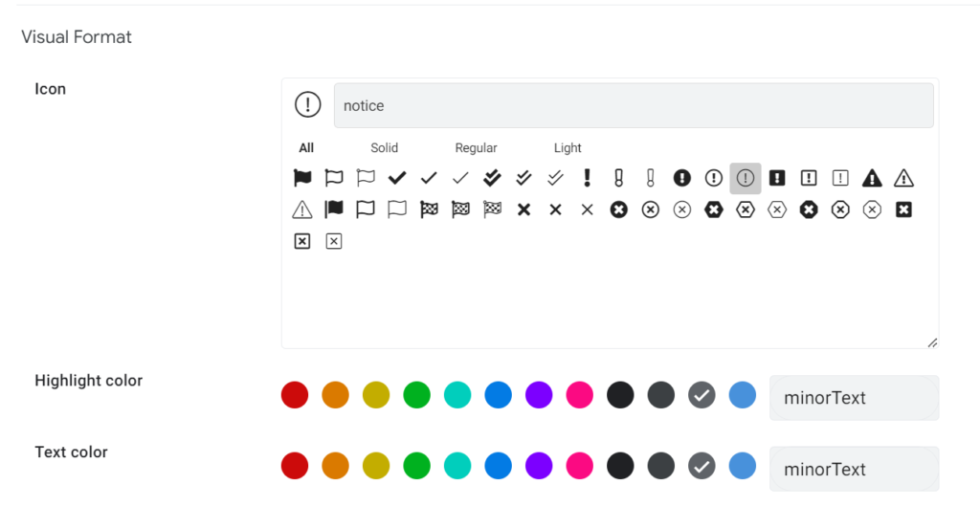Viewport: 980px width, 529px height.
Task: Set Highlight color to red
Action: pos(295,395)
